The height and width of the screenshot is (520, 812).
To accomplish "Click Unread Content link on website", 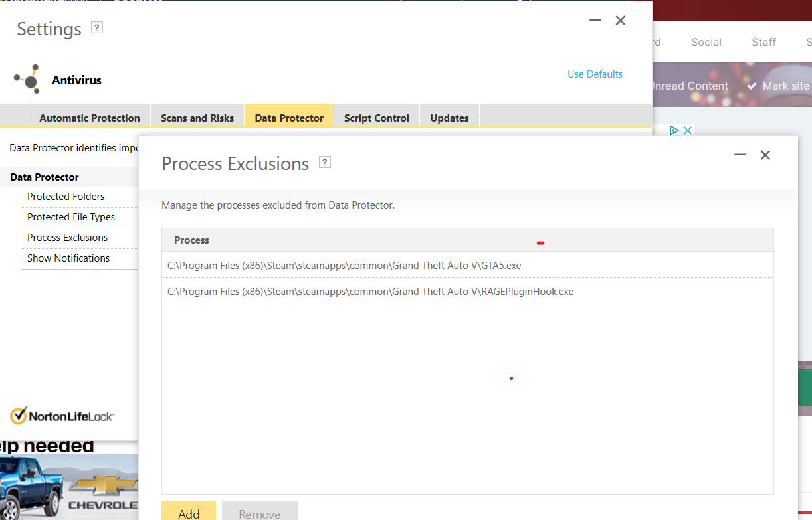I will point(689,86).
